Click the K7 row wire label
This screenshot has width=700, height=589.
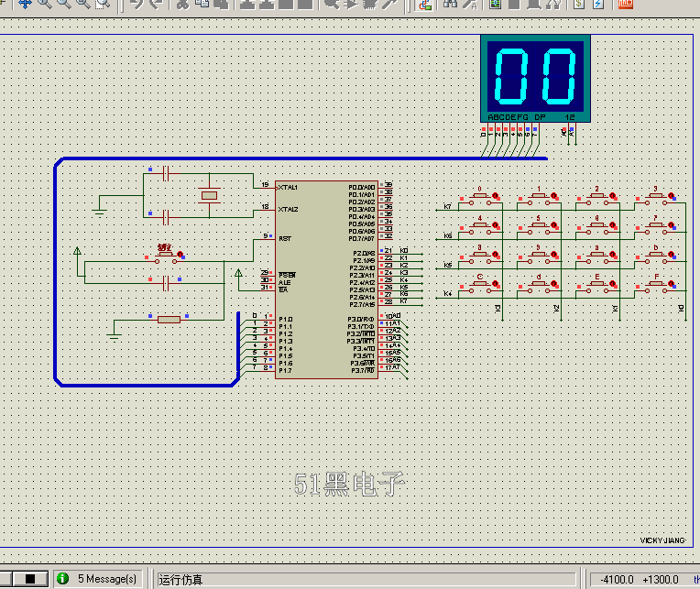click(x=447, y=207)
